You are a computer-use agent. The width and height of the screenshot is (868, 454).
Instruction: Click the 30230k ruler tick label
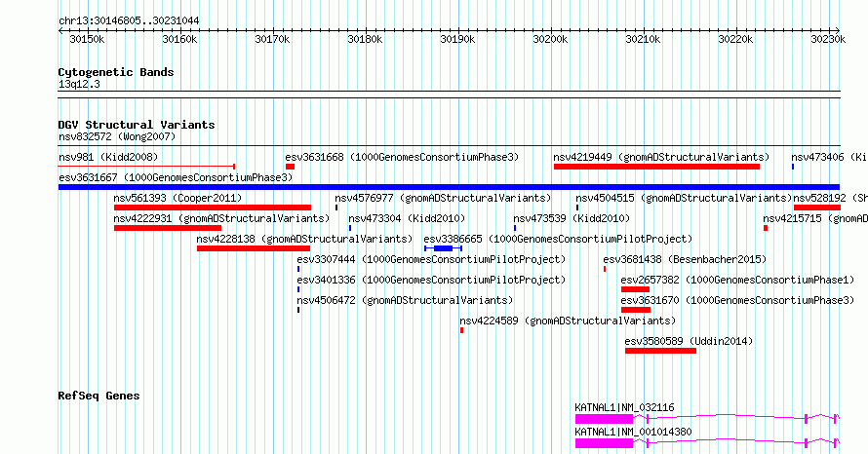click(x=828, y=39)
